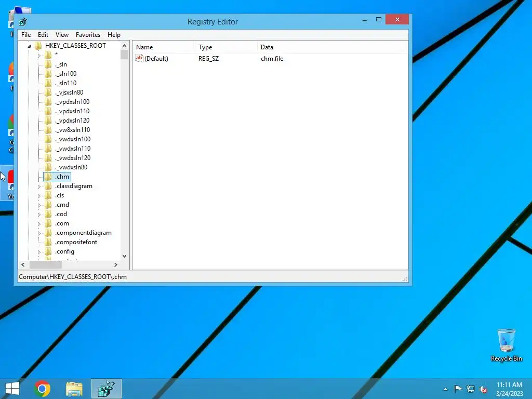Sort by the Name column header

(x=163, y=47)
